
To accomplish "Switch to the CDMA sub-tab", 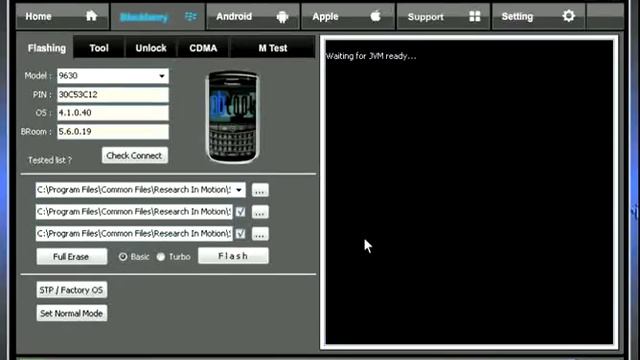I will coord(203,48).
